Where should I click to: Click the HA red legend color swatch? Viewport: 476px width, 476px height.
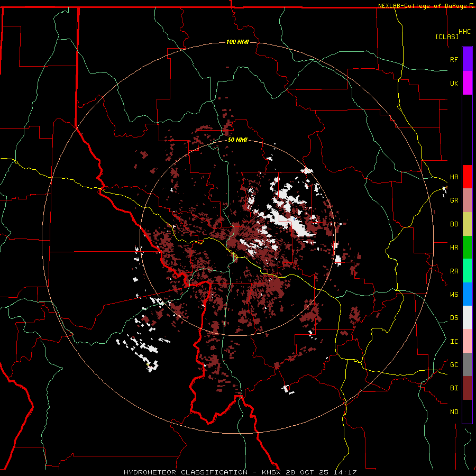pyautogui.click(x=467, y=177)
